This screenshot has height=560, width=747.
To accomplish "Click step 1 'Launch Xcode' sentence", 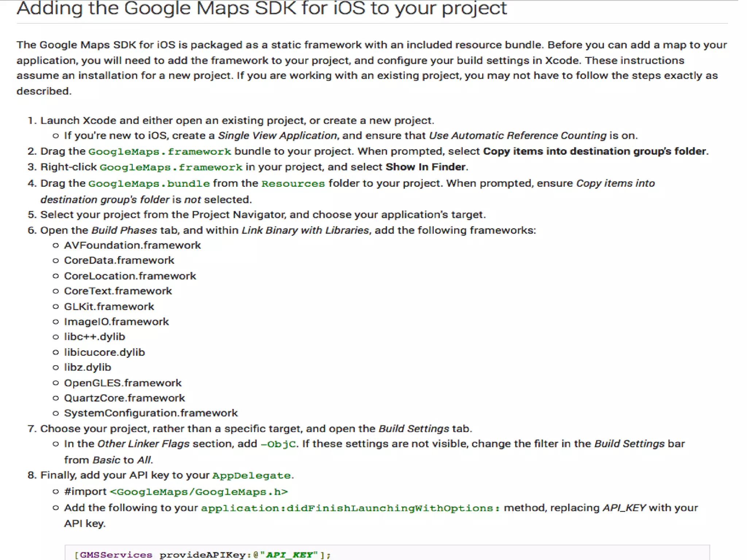I will click(237, 120).
